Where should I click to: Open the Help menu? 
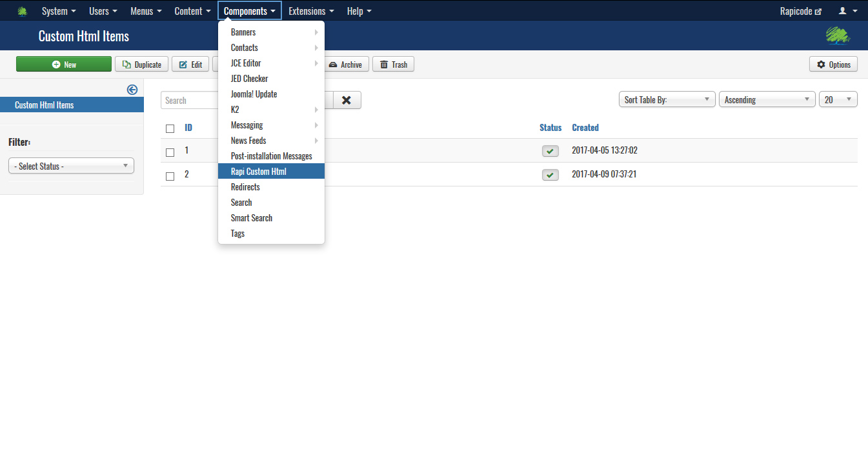(x=359, y=11)
